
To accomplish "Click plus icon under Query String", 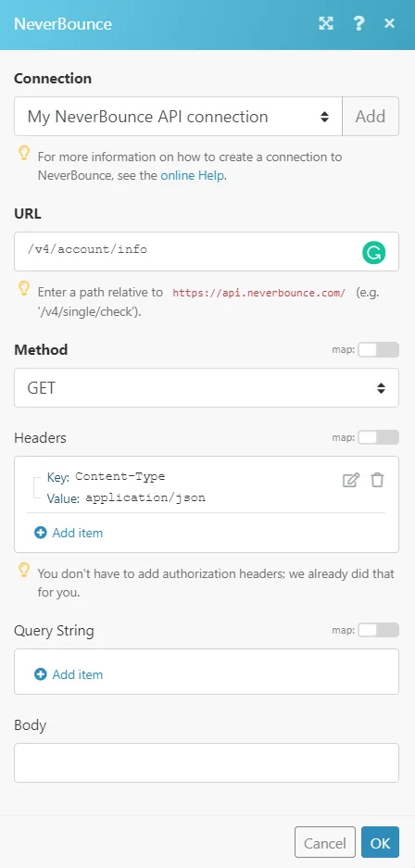I will point(41,674).
